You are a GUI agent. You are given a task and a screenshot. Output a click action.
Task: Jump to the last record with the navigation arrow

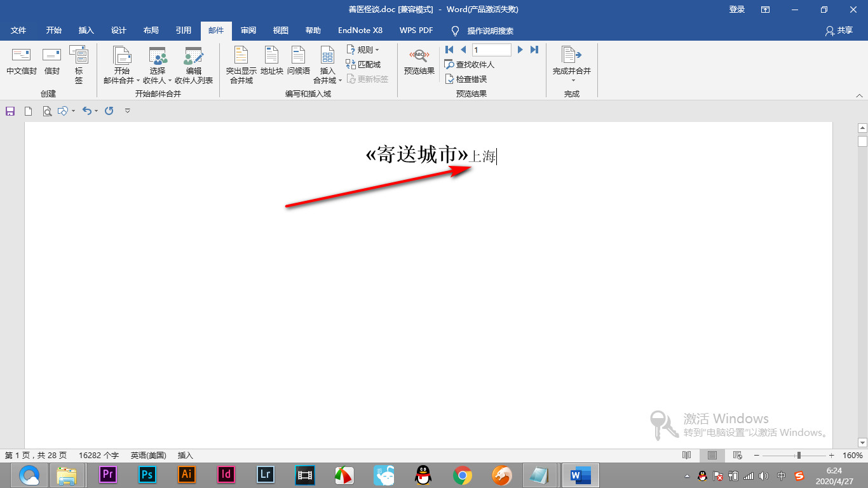tap(534, 49)
